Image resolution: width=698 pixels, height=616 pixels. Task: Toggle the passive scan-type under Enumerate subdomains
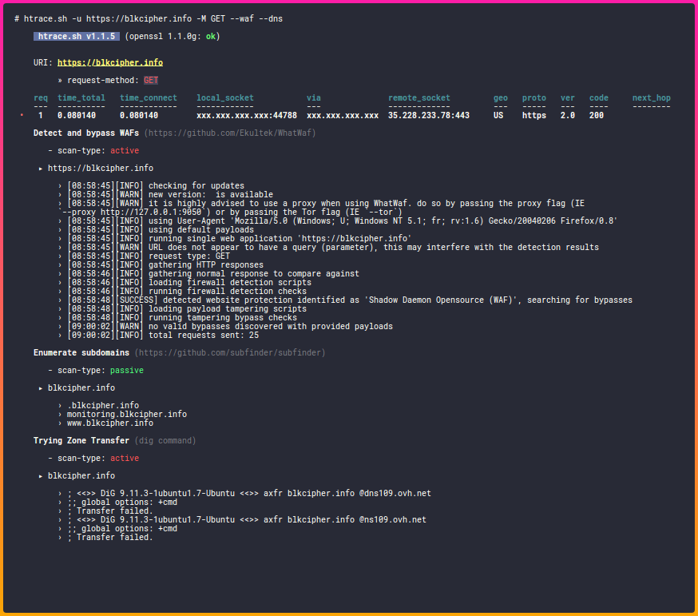pos(126,370)
